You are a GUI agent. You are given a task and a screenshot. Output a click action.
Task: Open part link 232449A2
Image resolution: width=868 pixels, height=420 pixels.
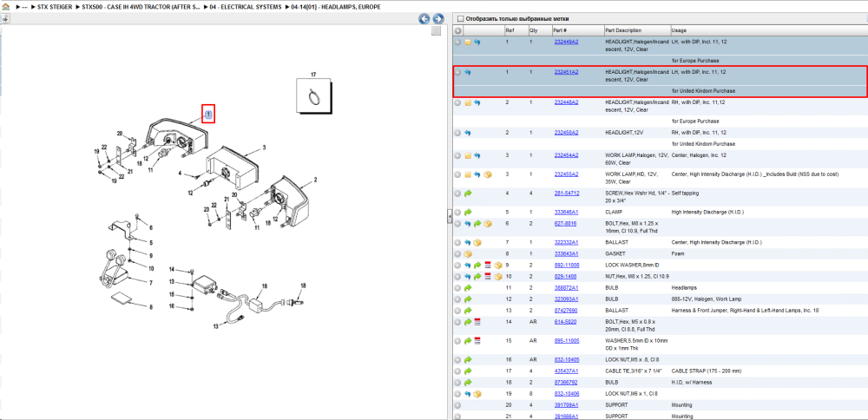click(566, 42)
